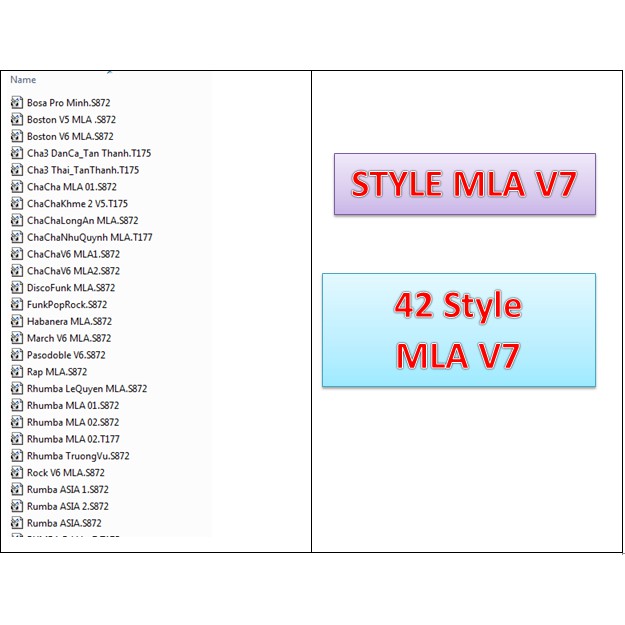Click the file icon beside Boston V5 MLA .S872
Image resolution: width=625 pixels, height=625 pixels.
coord(17,119)
